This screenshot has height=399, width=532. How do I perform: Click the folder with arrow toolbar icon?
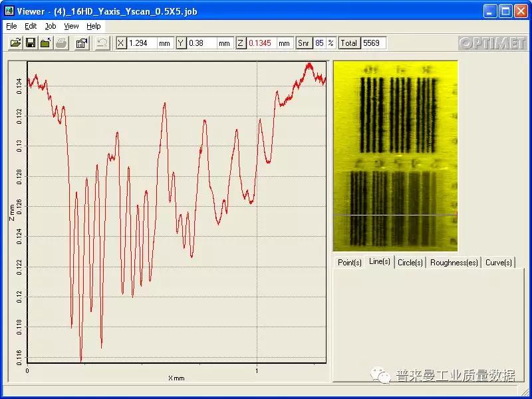tap(46, 43)
